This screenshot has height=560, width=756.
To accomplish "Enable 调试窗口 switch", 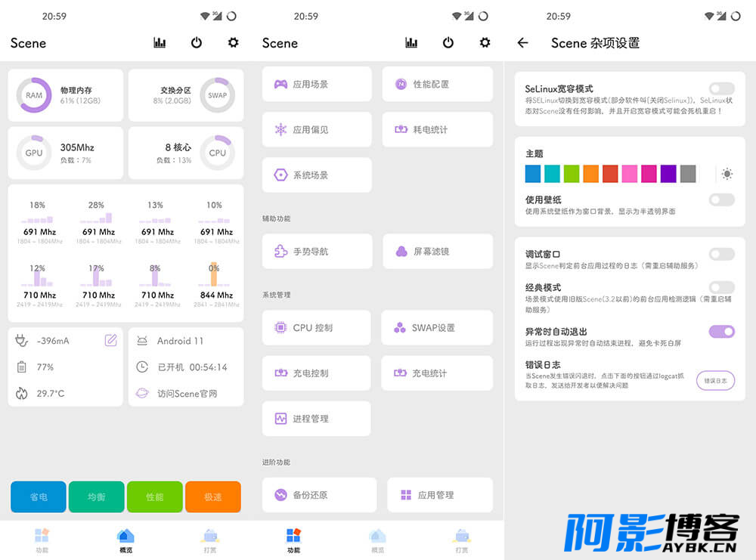I will click(x=722, y=254).
